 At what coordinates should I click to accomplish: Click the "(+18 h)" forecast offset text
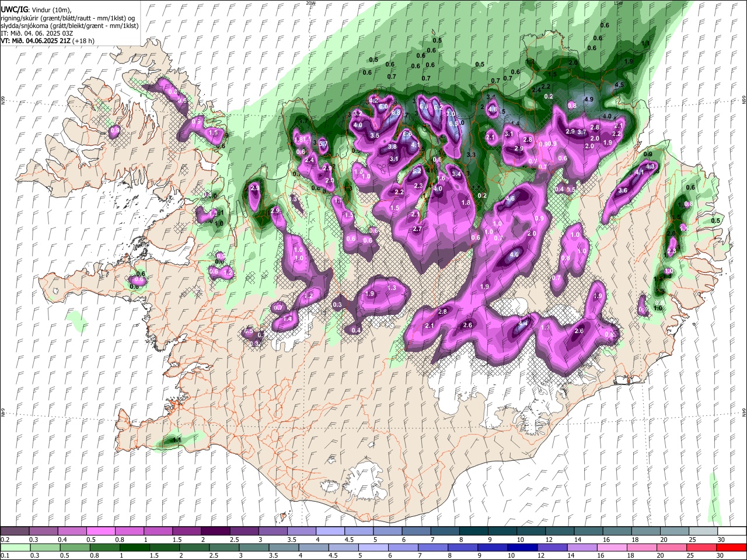pos(83,41)
